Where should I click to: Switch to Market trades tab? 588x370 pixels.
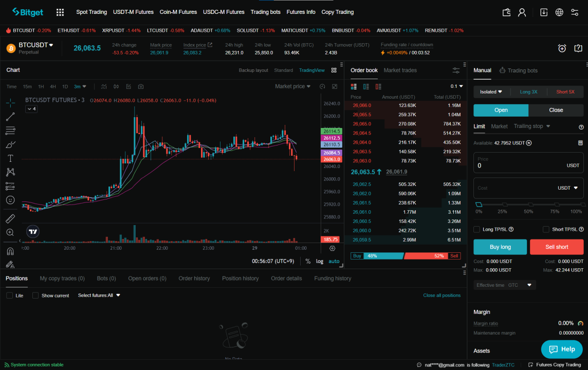click(x=400, y=70)
